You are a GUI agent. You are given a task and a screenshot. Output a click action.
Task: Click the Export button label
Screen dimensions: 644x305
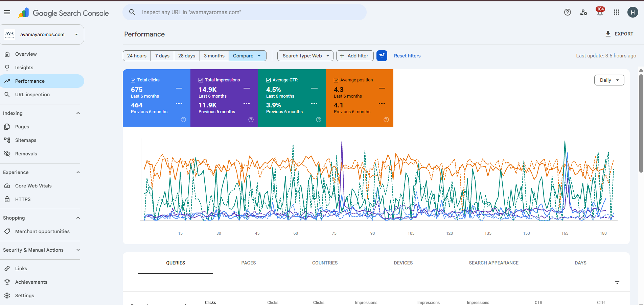pyautogui.click(x=624, y=34)
